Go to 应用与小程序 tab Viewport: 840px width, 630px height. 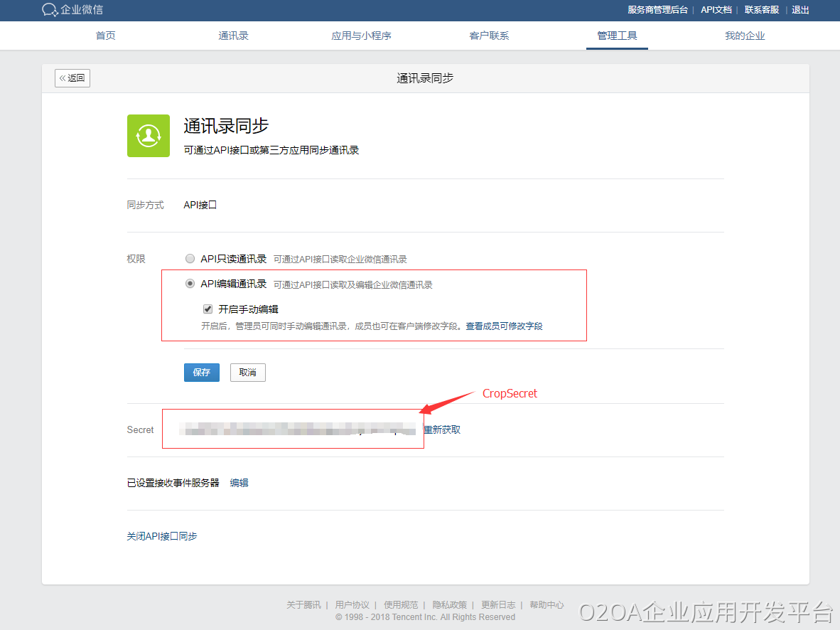(x=361, y=36)
